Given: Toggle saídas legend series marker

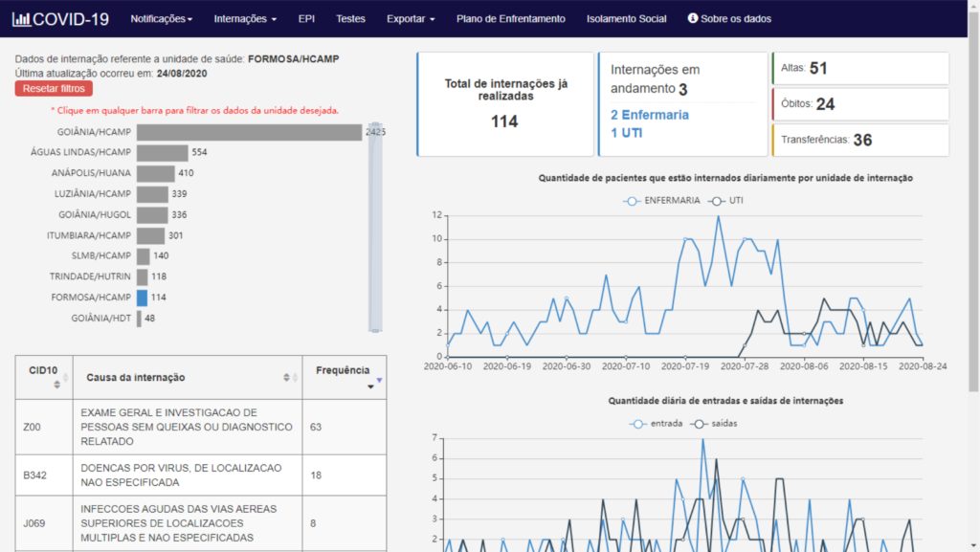Looking at the screenshot, I should point(699,424).
